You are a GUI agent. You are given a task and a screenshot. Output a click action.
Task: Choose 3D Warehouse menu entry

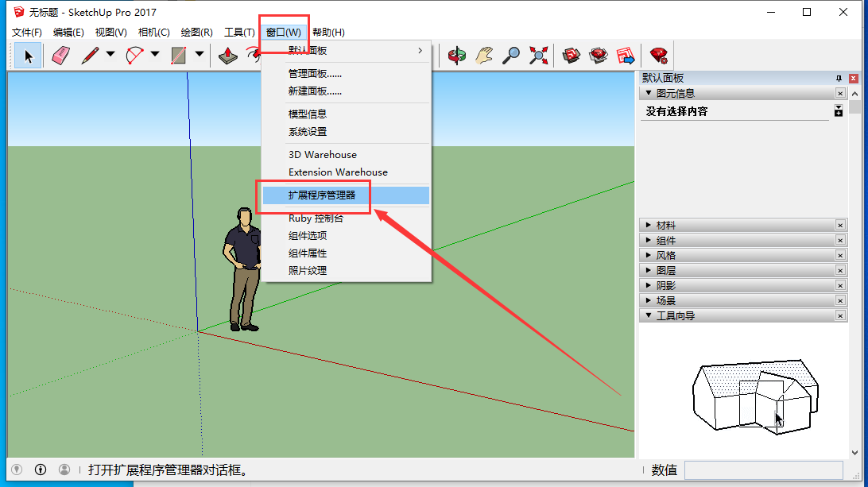pos(346,155)
